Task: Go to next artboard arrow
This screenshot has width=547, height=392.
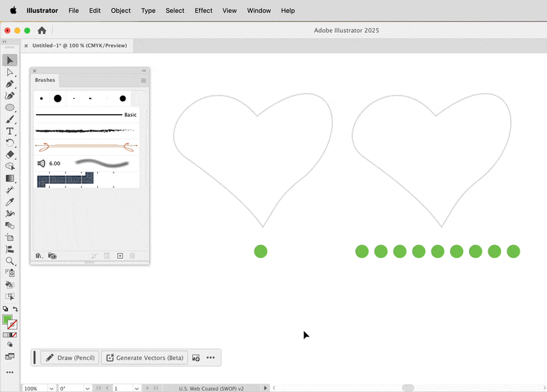Action: click(x=148, y=388)
